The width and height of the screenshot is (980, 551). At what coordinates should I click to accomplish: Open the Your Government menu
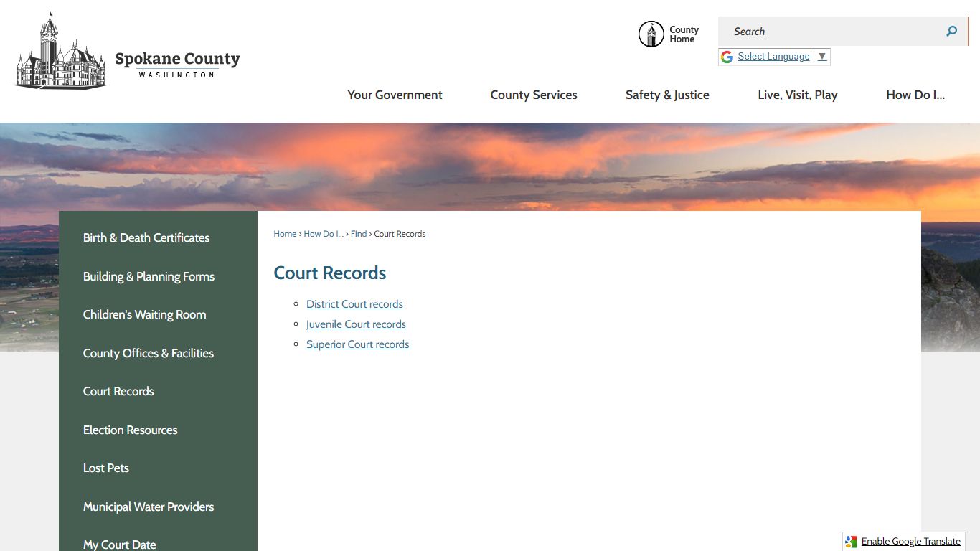click(395, 95)
